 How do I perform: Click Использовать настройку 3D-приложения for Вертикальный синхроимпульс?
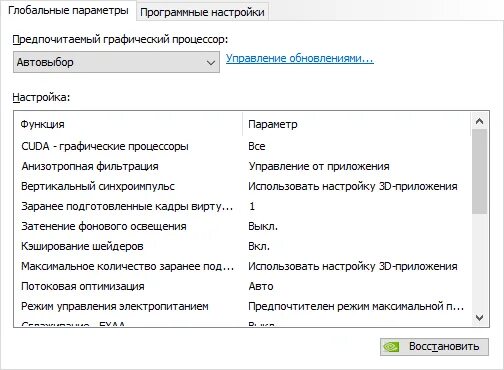pyautogui.click(x=353, y=186)
